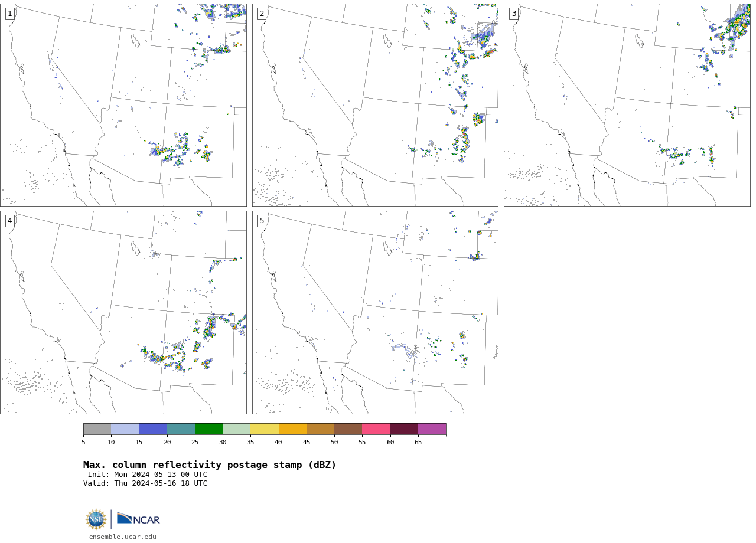Click the colorbar tick label 30
This screenshot has height=543, width=756.
click(223, 443)
